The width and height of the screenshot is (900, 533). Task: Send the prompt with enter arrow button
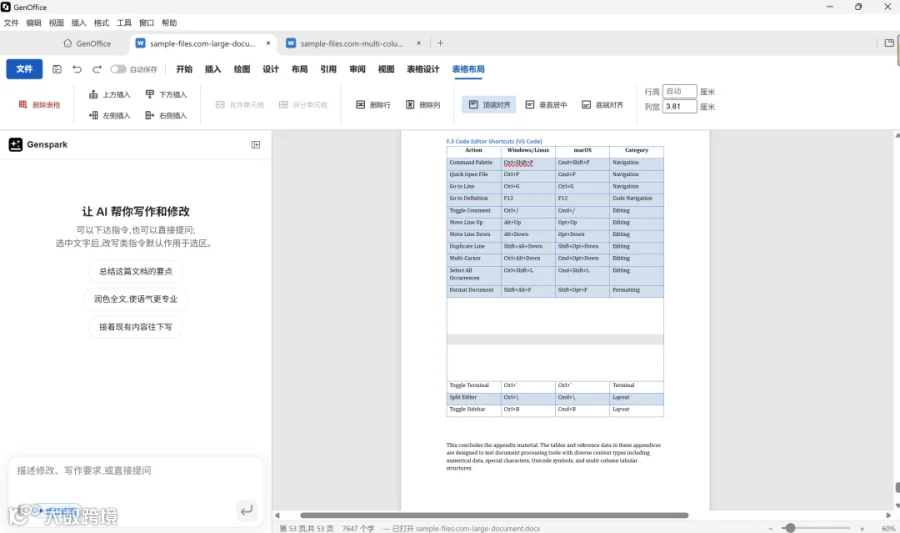click(247, 510)
